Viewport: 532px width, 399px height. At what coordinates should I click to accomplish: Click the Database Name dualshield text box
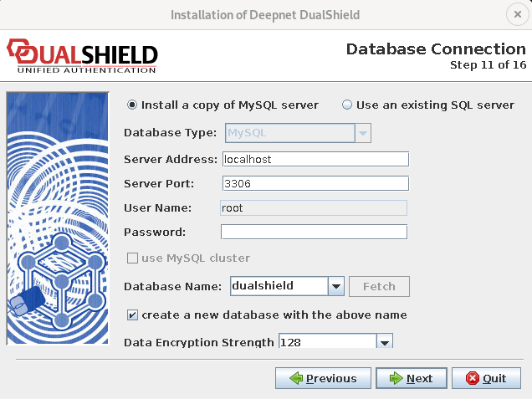click(x=279, y=286)
